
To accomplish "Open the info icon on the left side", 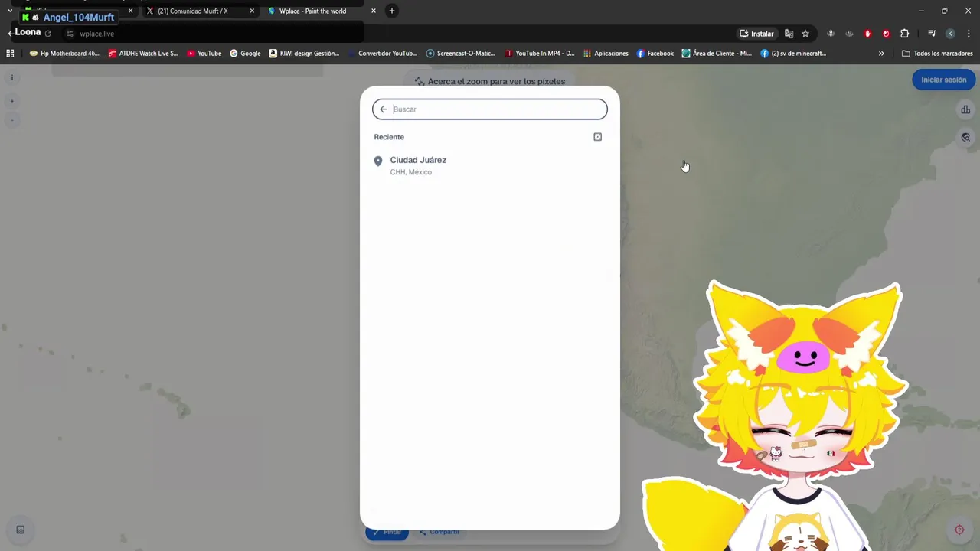I will [11, 77].
